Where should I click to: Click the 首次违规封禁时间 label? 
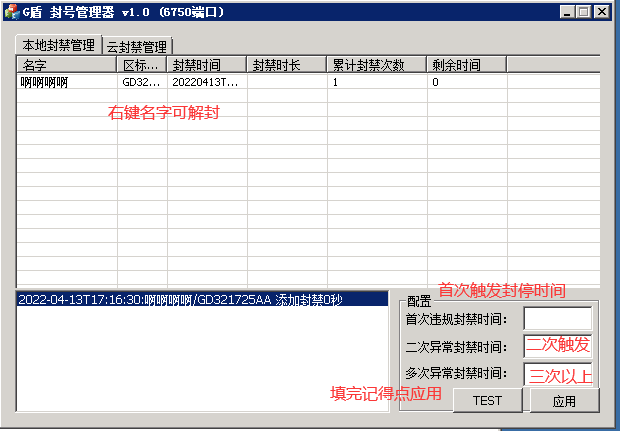point(456,319)
